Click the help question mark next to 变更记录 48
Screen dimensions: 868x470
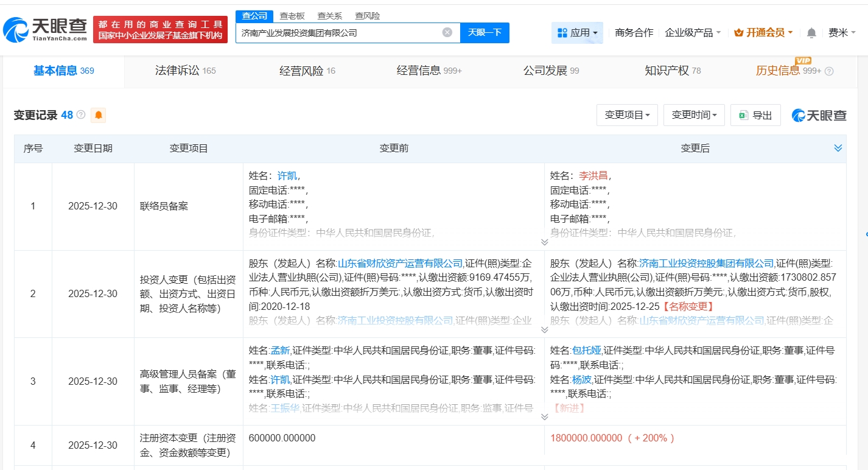[x=81, y=115]
